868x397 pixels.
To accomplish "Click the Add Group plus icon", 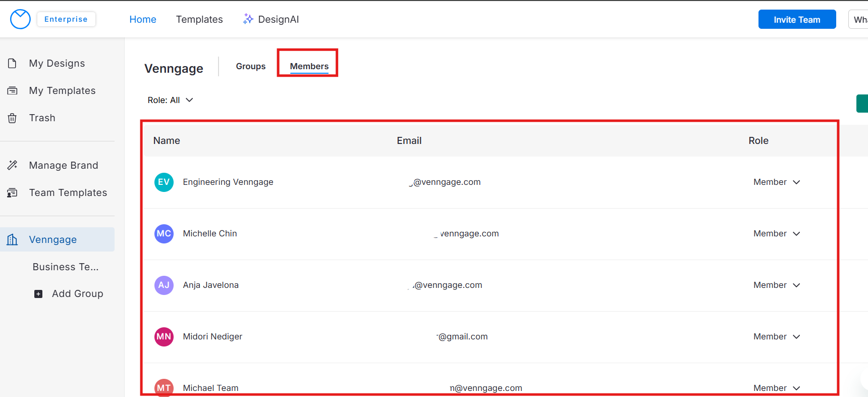I will click(x=38, y=294).
